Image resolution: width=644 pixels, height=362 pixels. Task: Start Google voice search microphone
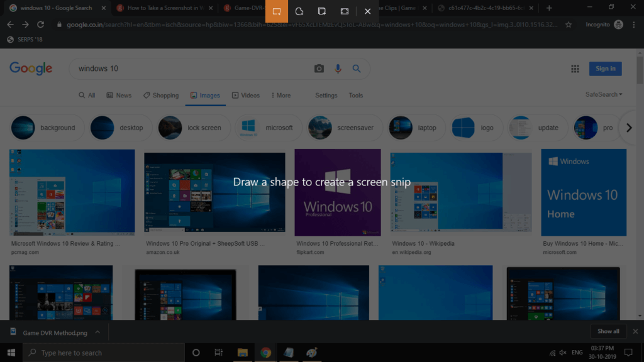pos(338,69)
